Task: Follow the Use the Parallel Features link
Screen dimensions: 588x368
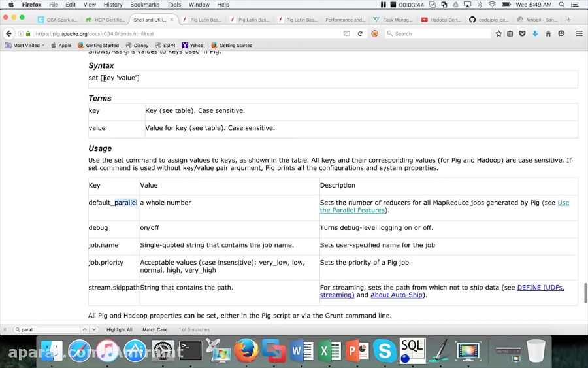Action: point(444,207)
